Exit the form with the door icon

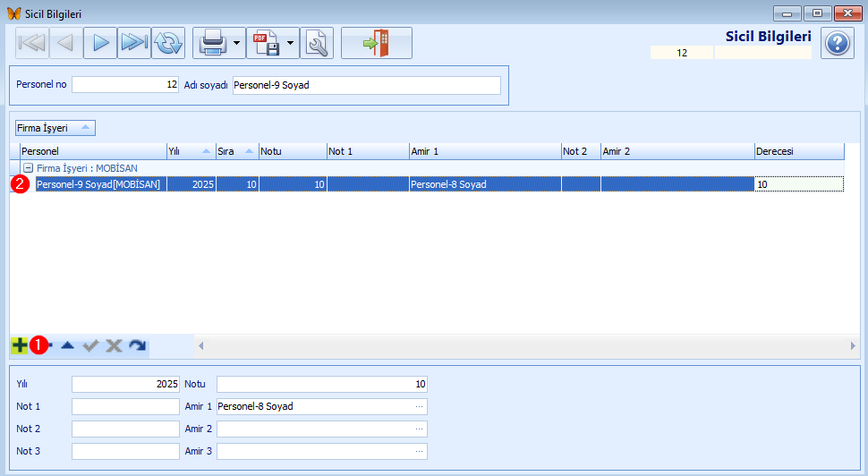376,43
